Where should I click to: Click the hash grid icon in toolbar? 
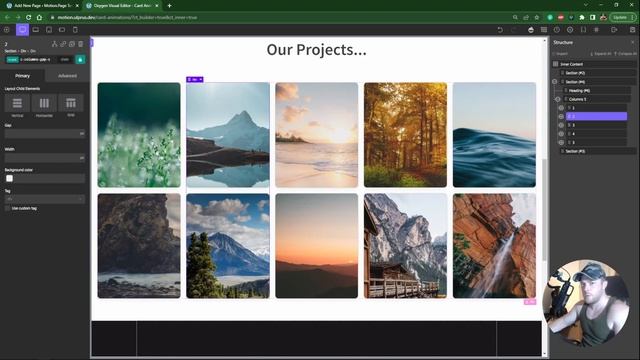596,30
